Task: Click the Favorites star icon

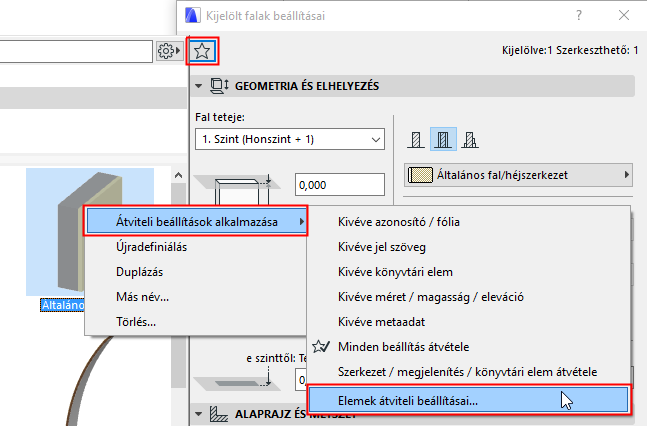Action: point(203,50)
